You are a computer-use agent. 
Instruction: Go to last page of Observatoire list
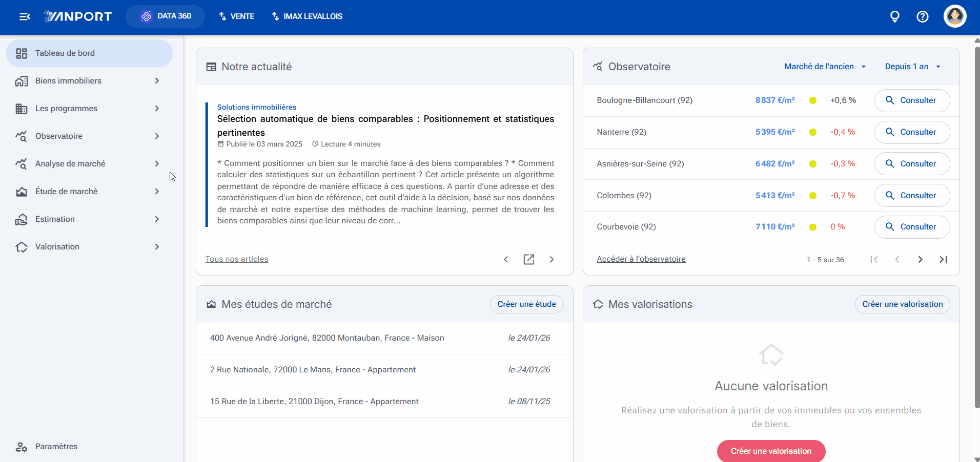[943, 259]
